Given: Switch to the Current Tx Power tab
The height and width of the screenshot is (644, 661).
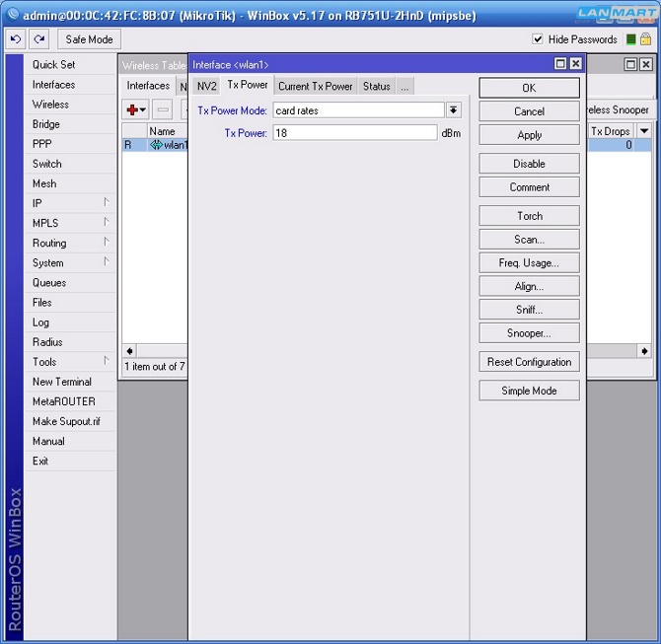Looking at the screenshot, I should pyautogui.click(x=315, y=87).
